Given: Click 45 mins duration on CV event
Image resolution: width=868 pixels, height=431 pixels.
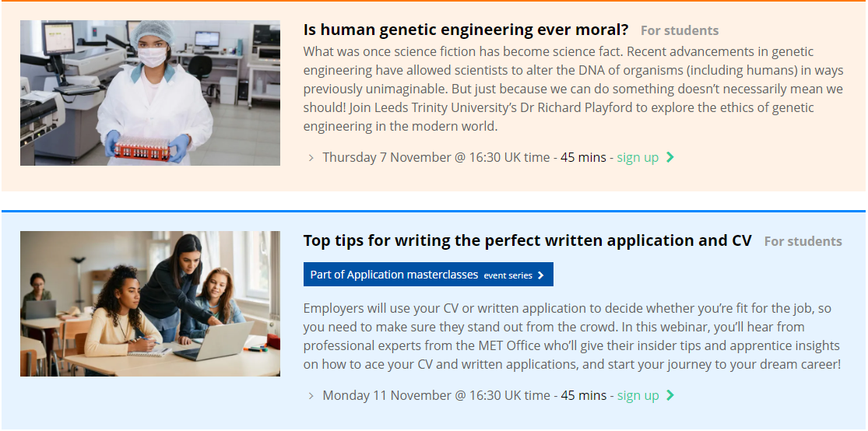Looking at the screenshot, I should click(x=583, y=395).
